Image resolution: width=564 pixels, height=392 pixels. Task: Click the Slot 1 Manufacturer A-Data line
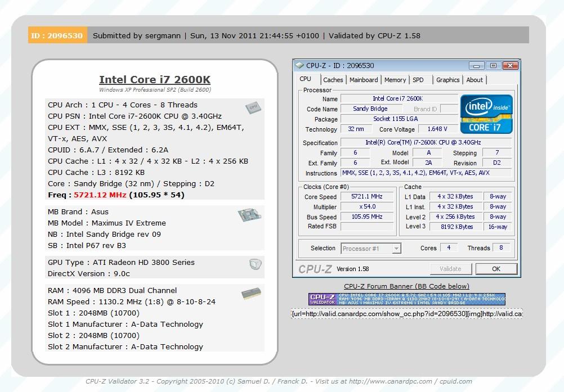click(x=126, y=324)
